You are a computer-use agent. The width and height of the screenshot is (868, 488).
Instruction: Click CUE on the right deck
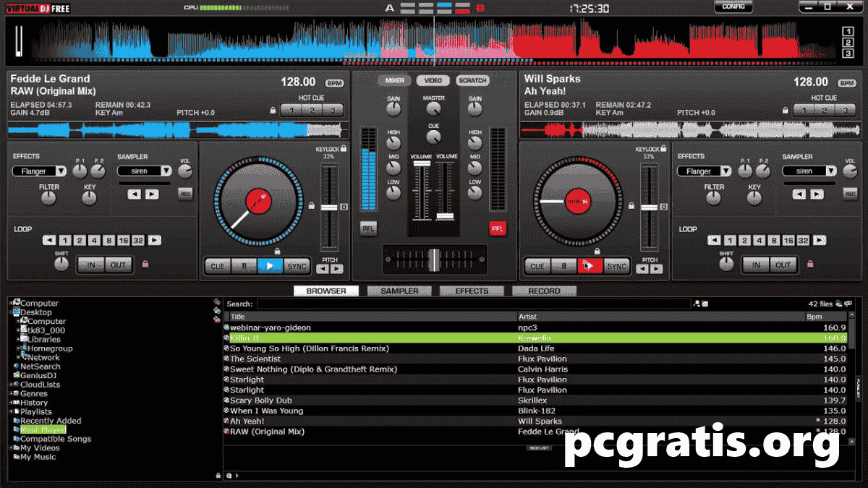tap(537, 266)
